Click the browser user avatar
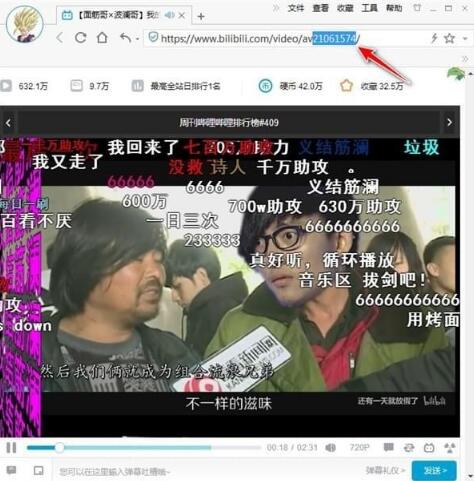Image resolution: width=474 pixels, height=481 pixels. coord(25,24)
